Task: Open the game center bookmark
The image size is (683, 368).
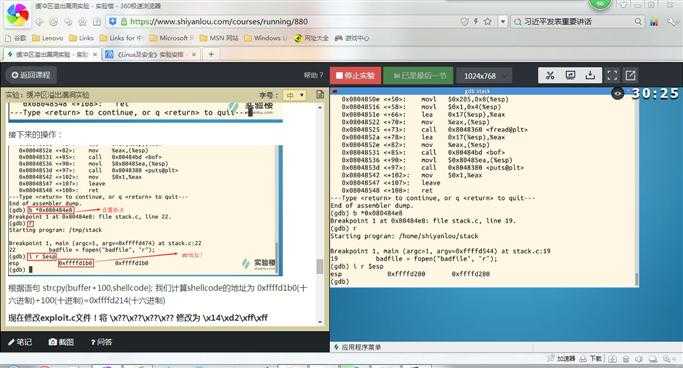Action: click(352, 38)
